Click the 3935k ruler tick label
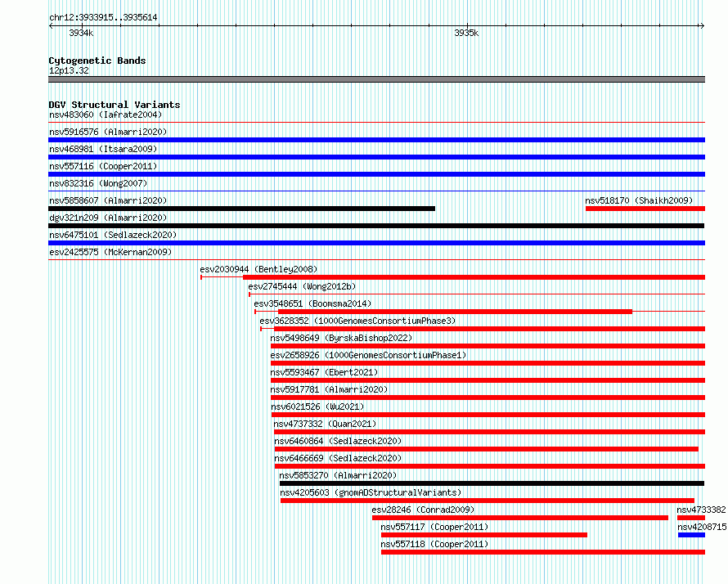Viewport: 728px width, 584px height. click(466, 33)
